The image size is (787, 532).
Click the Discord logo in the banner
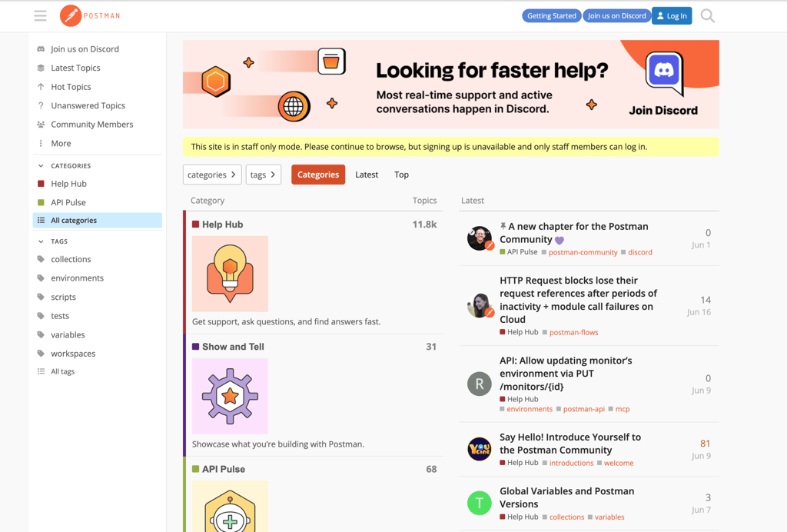[x=664, y=71]
